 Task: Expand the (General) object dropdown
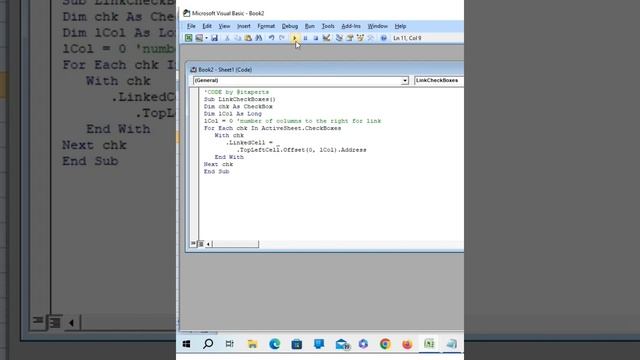[404, 81]
